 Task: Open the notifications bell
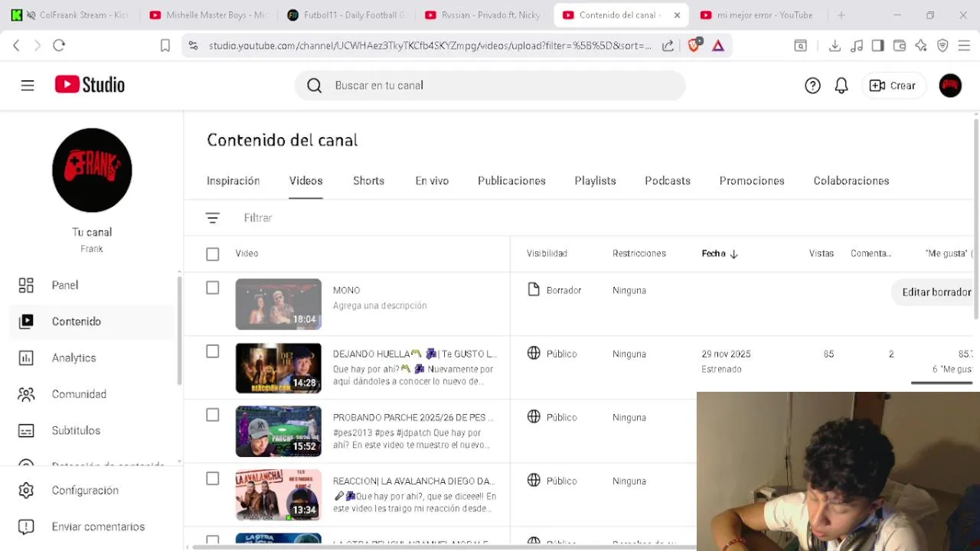[x=841, y=86]
